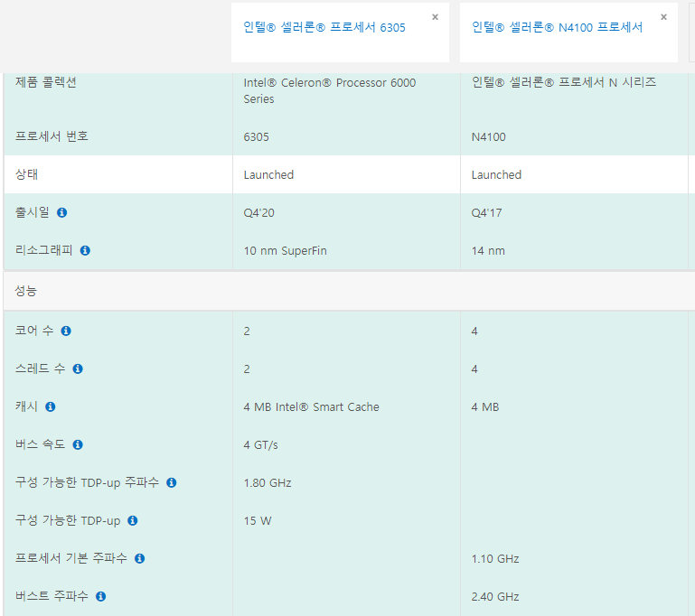Click the Q4'17 launch date value

click(486, 213)
